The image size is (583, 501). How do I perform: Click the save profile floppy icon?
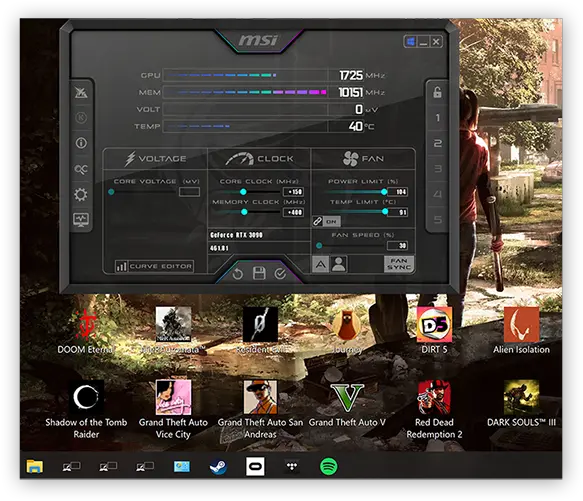[x=259, y=273]
